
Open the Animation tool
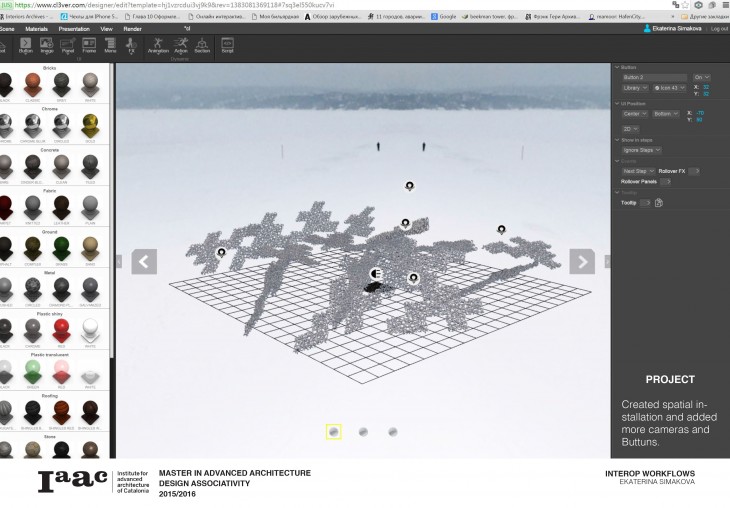pos(158,45)
